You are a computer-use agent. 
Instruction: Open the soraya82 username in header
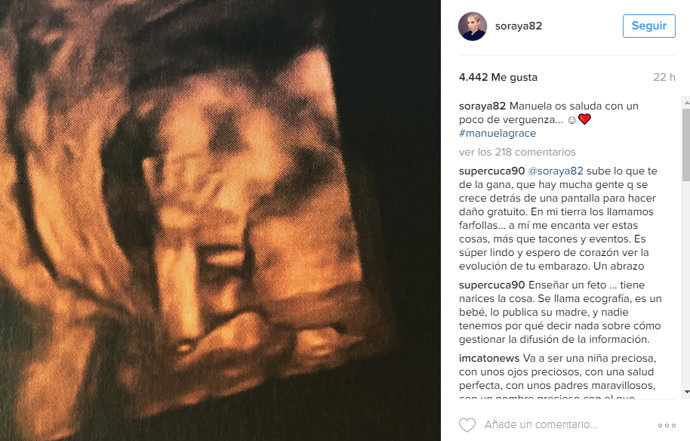pos(518,26)
